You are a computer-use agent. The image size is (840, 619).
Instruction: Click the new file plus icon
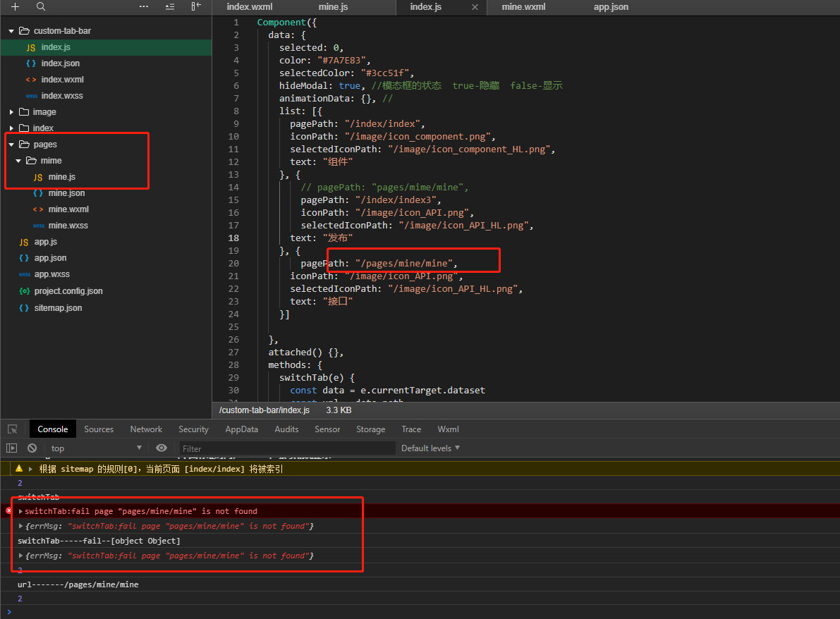15,6
